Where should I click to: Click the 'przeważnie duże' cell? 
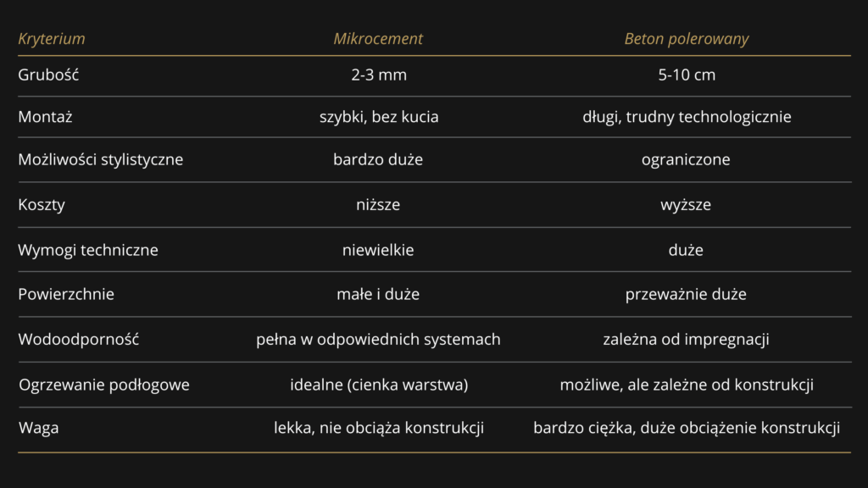tap(686, 295)
